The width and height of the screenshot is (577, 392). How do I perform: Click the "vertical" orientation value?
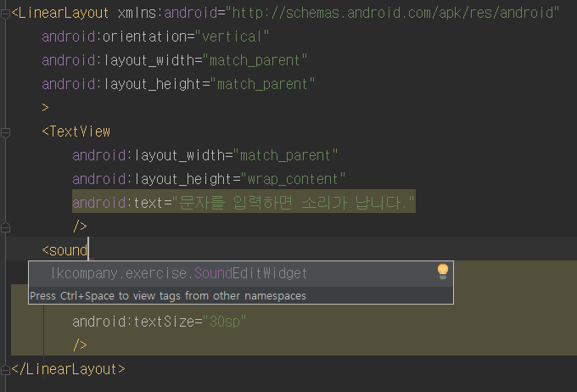click(232, 36)
